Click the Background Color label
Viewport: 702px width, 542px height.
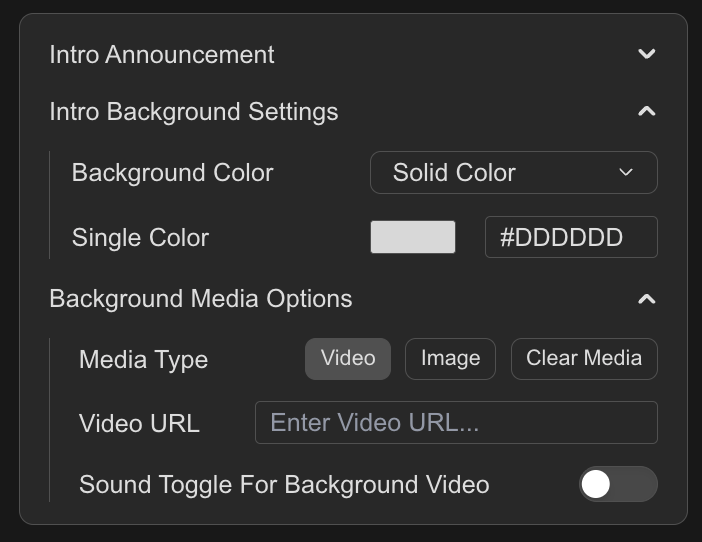click(172, 173)
